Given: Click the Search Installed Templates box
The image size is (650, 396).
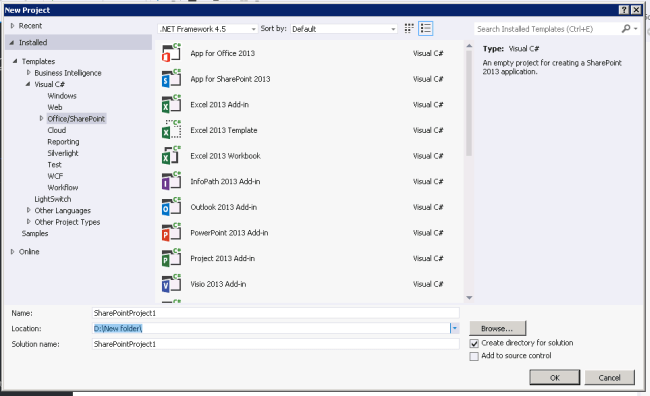Looking at the screenshot, I should point(548,29).
